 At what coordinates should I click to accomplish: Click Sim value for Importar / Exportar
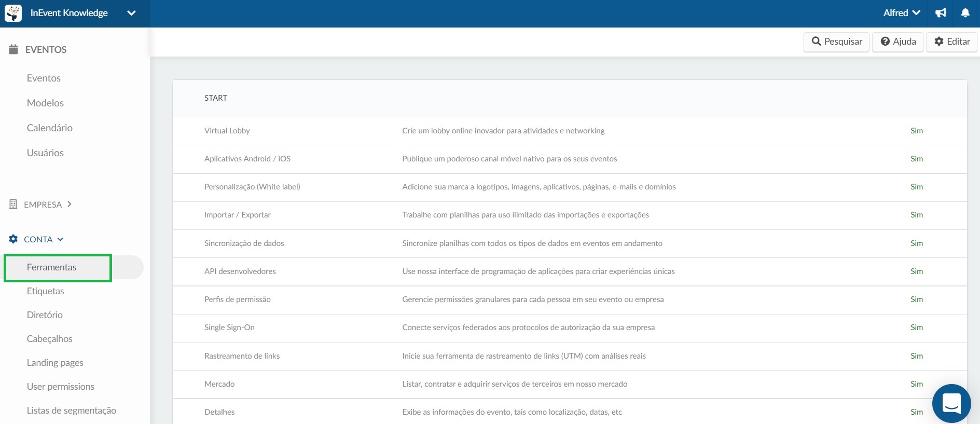[917, 215]
